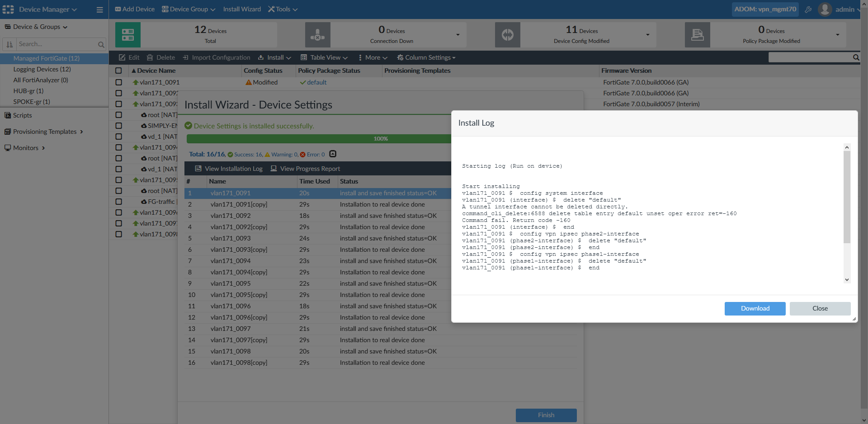Check the checkbox next to vlan171_0091
The height and width of the screenshot is (424, 868).
119,82
